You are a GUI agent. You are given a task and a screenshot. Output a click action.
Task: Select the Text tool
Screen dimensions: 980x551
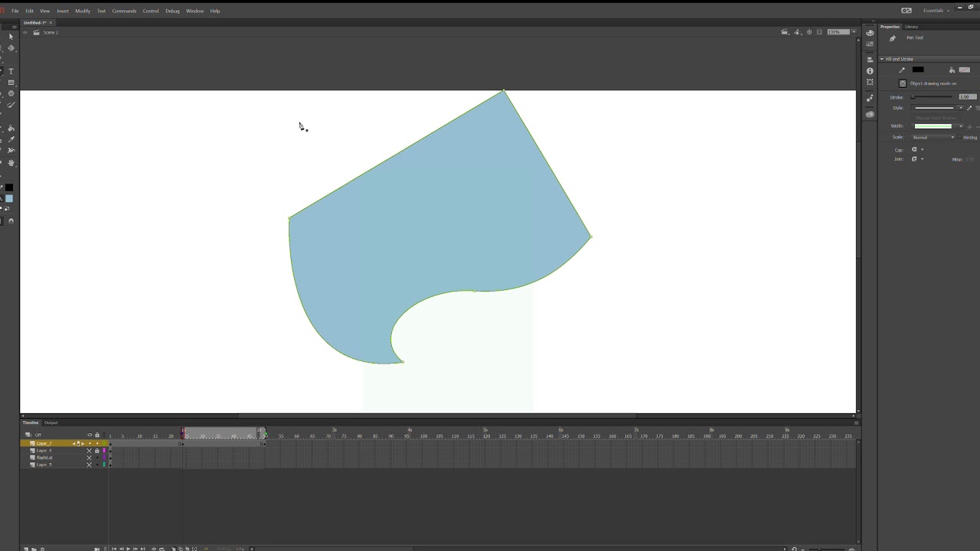tap(11, 71)
